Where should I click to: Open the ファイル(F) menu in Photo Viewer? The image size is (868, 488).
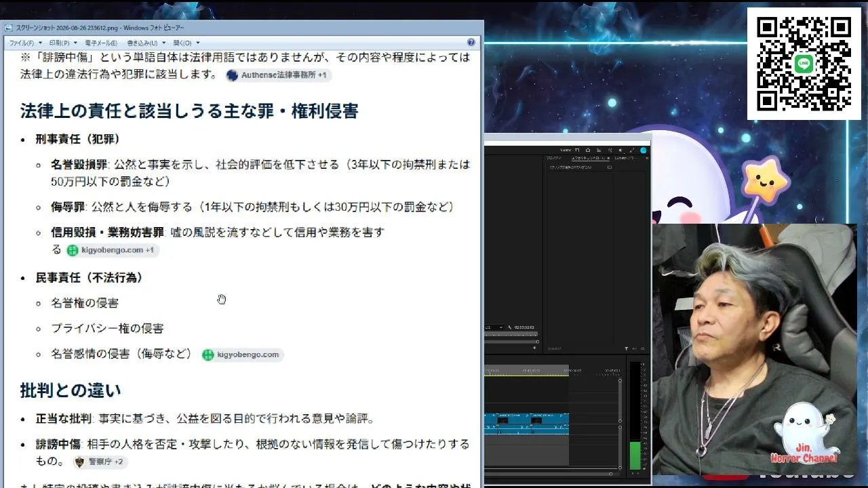[x=26, y=43]
